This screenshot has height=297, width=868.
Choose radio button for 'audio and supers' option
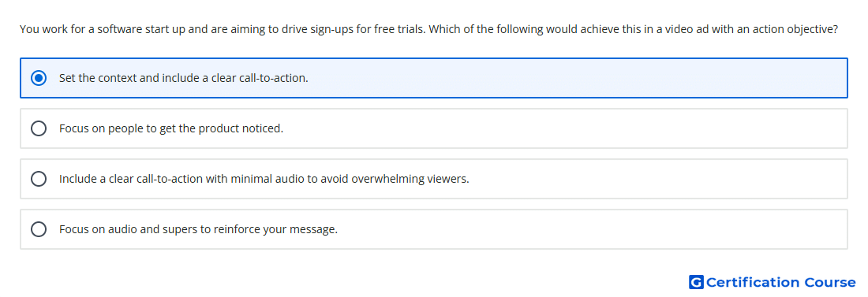tap(39, 229)
